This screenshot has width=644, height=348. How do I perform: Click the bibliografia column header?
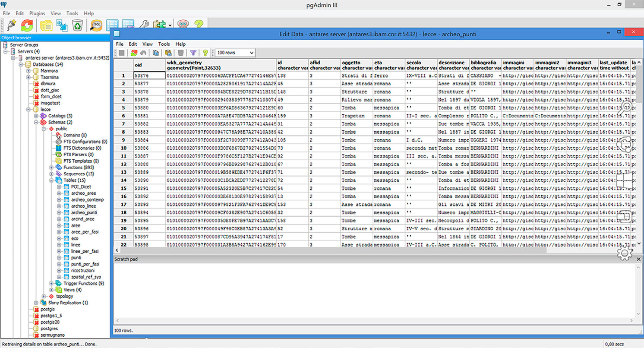tap(486, 65)
